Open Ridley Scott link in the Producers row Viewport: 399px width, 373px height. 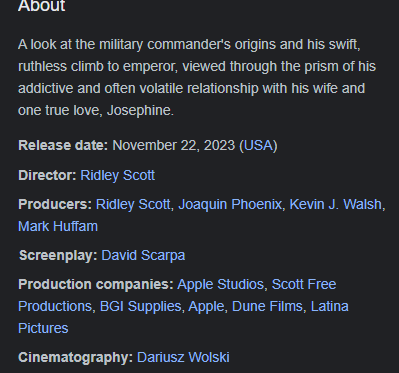click(x=133, y=204)
